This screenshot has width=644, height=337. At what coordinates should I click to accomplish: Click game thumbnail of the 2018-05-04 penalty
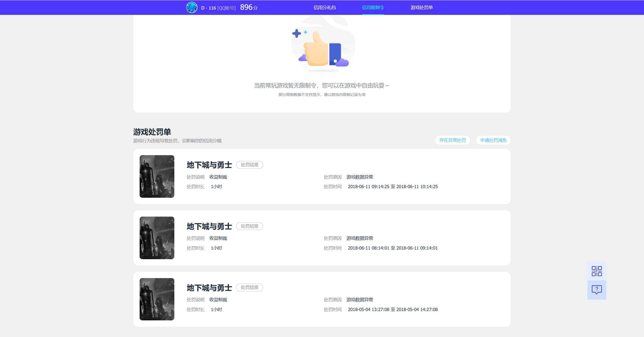point(157,299)
